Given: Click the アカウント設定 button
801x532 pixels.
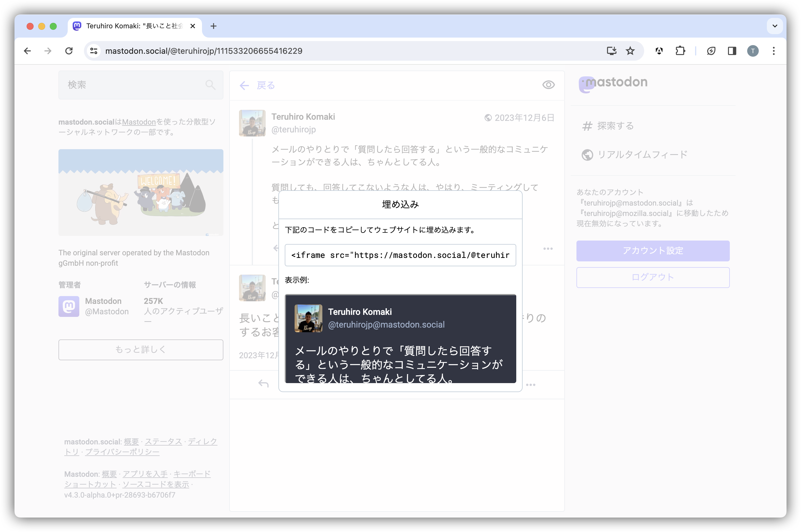Looking at the screenshot, I should 652,251.
